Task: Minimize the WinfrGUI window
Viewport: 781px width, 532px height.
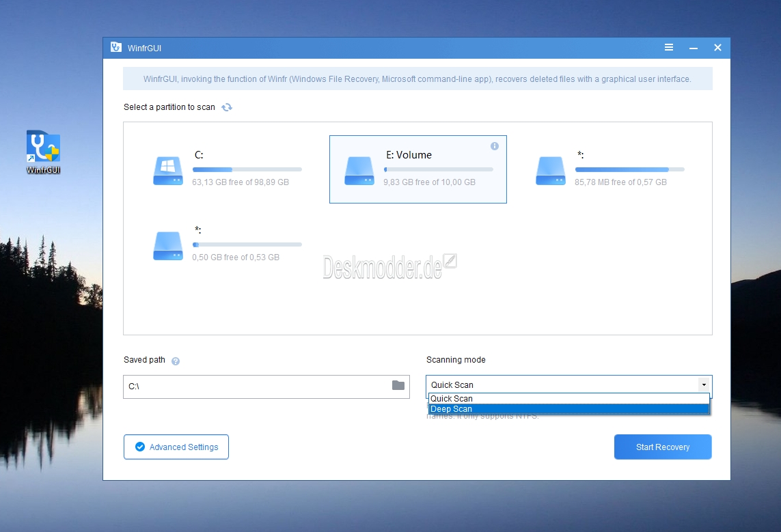Action: (694, 48)
